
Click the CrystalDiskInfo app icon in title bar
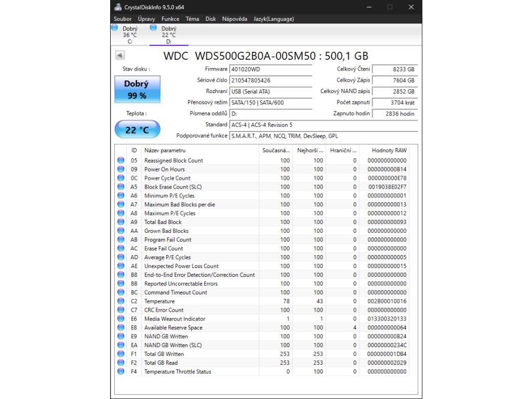pos(118,7)
